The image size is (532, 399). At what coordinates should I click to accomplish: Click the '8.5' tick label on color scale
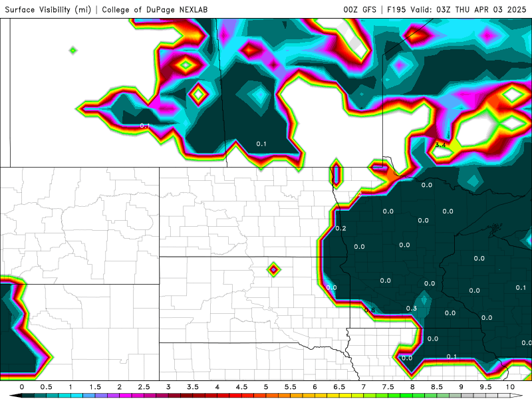[437, 387]
